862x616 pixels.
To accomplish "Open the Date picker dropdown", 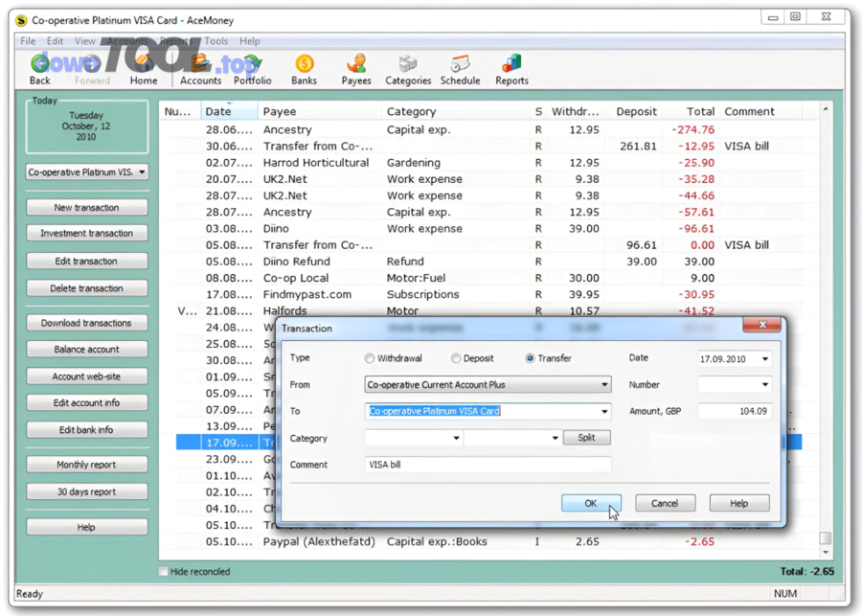I will (764, 359).
